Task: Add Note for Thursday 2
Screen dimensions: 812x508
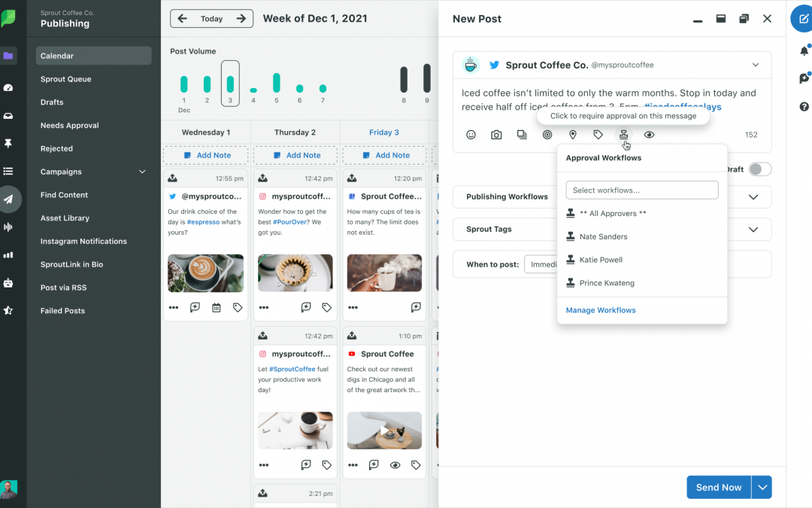Action: (295, 155)
